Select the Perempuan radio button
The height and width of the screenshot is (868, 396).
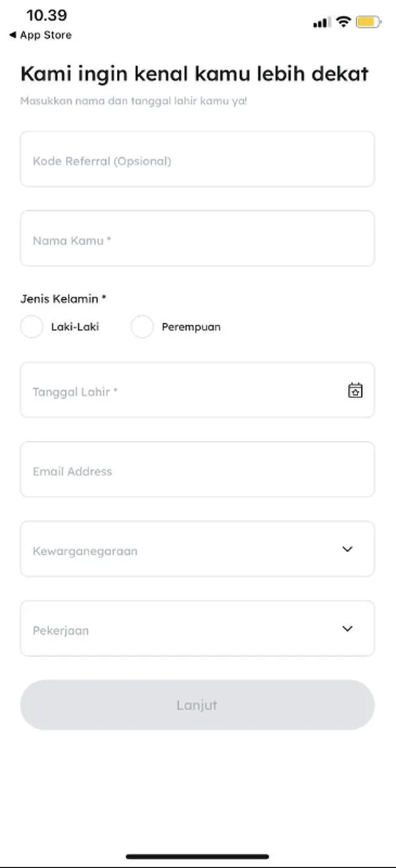[142, 327]
